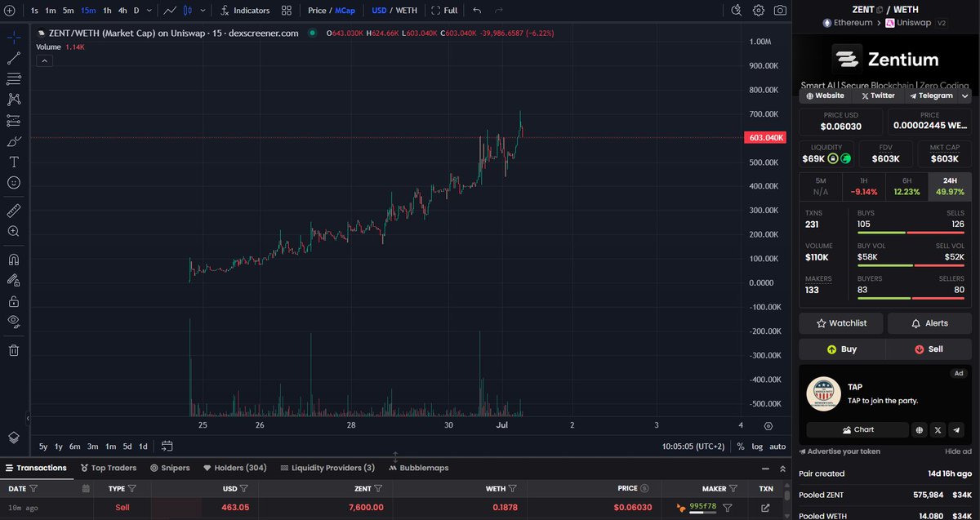Image resolution: width=980 pixels, height=520 pixels.
Task: Switch chart to Price display
Action: 317,11
